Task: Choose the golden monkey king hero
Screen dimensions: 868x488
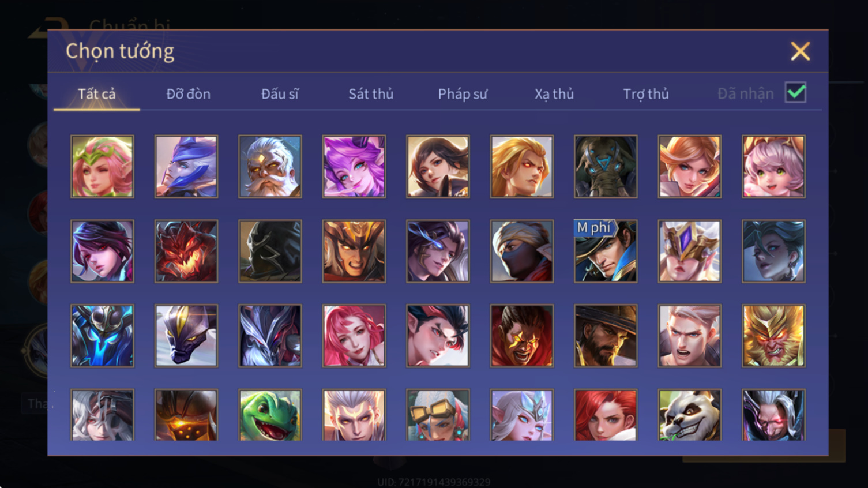Action: (773, 336)
